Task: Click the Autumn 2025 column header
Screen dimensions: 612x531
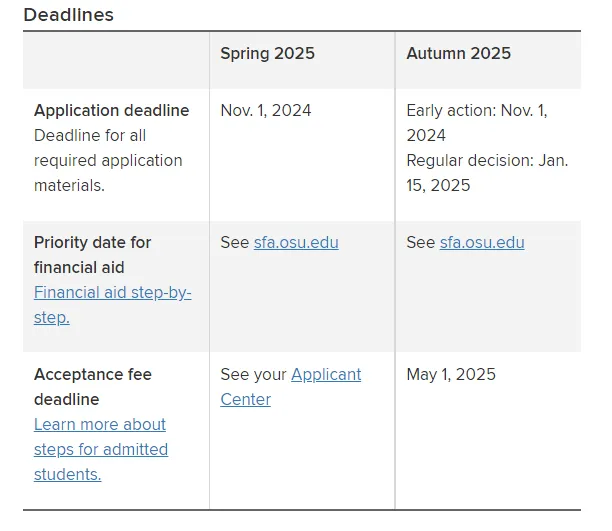Action: [459, 53]
